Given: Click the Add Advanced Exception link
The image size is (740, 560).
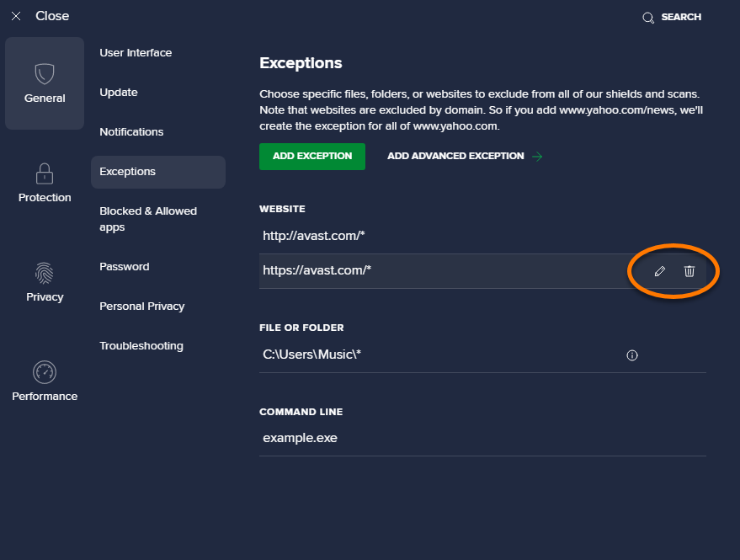Looking at the screenshot, I should coord(464,156).
